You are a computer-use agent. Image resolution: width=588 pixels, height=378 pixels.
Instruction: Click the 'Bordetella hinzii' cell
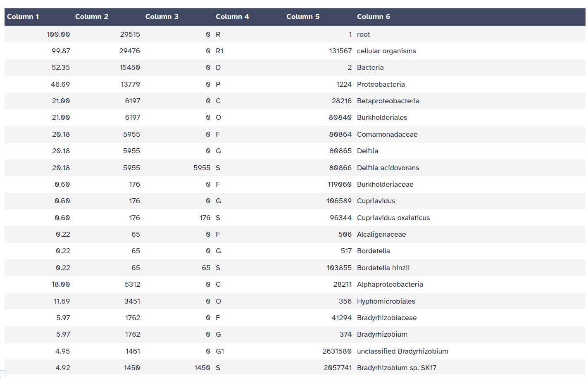coord(383,268)
